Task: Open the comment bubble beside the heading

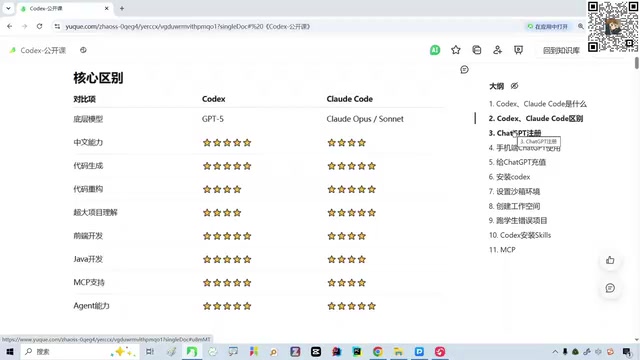Action: (x=464, y=70)
